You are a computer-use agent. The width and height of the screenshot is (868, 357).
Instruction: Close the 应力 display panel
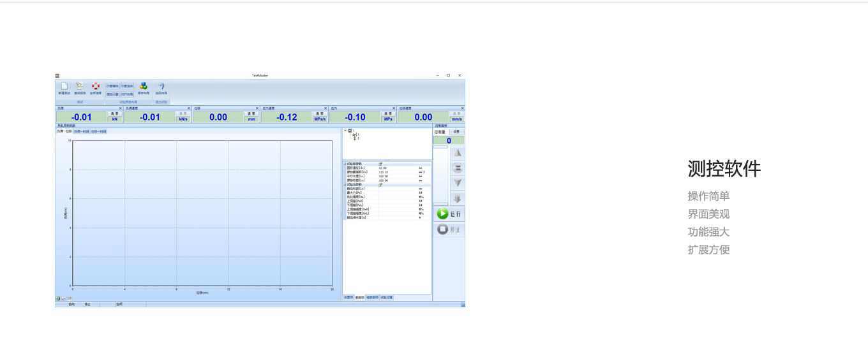click(394, 108)
